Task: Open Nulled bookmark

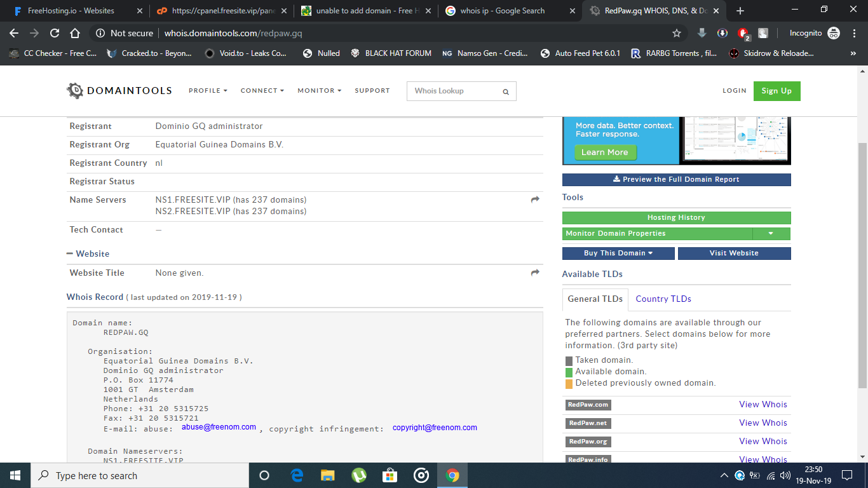Action: tap(322, 53)
